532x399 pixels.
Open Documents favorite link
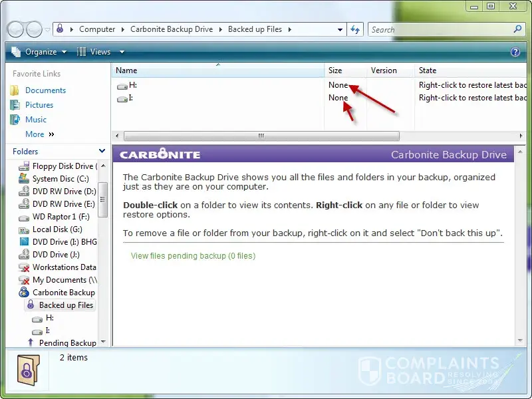(x=45, y=90)
